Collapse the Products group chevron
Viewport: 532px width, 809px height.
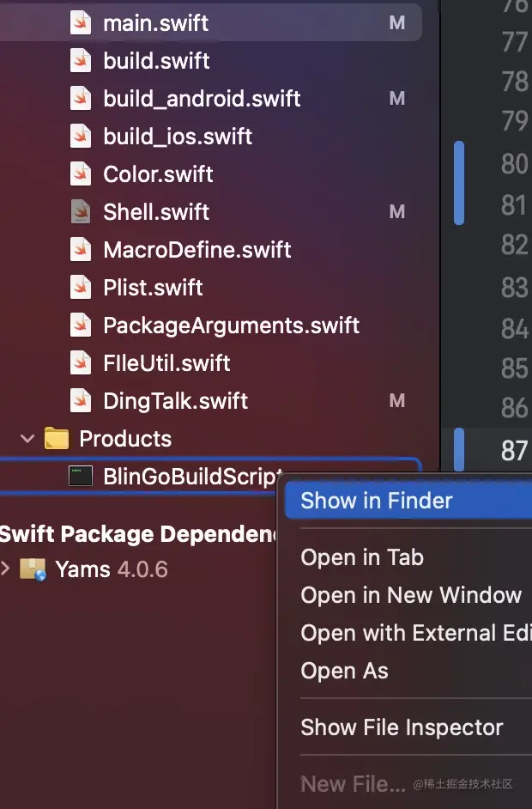point(27,439)
